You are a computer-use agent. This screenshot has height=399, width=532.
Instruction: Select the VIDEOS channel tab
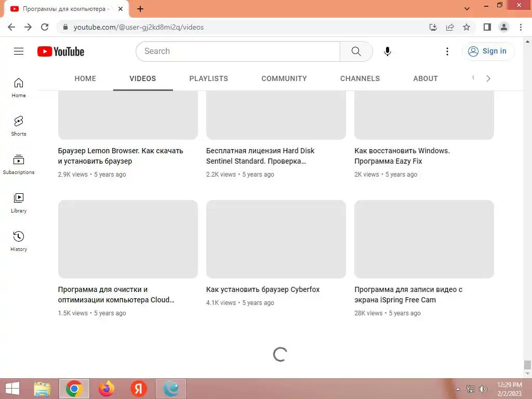143,79
